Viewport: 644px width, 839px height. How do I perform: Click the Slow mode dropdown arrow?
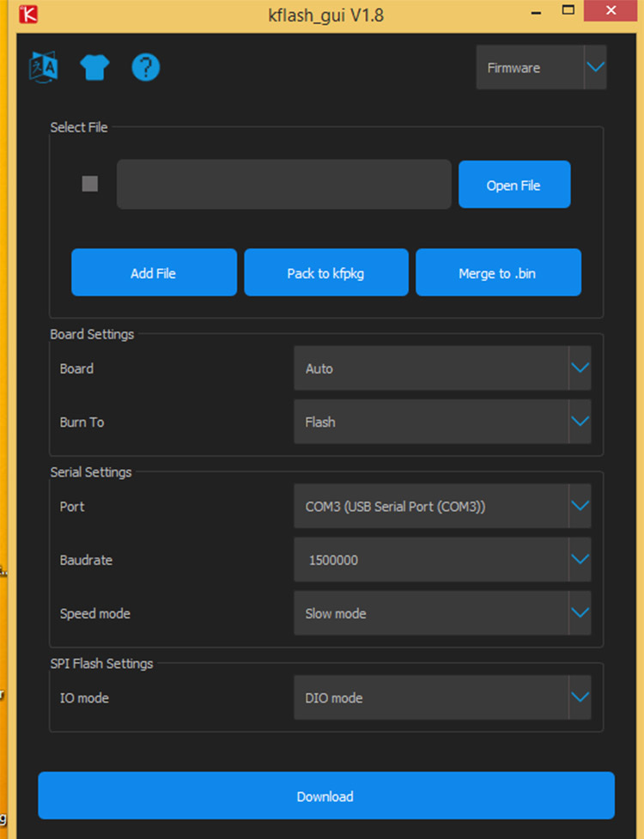580,613
